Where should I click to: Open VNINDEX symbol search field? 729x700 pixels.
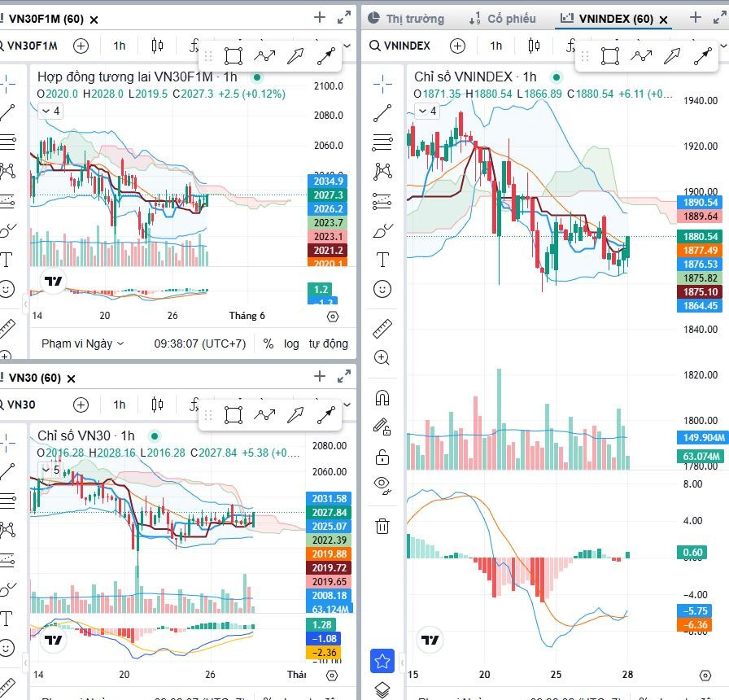tap(400, 46)
